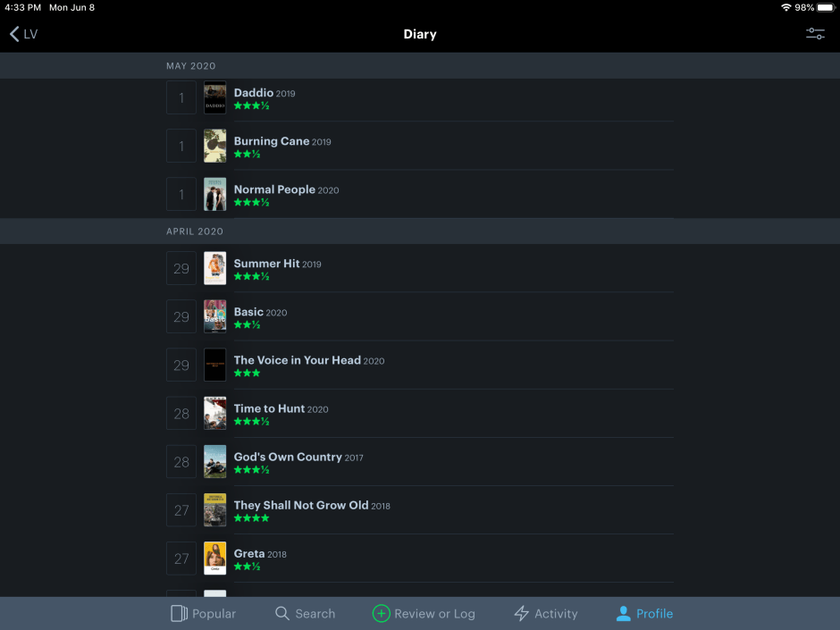The width and height of the screenshot is (840, 630).
Task: Tap the day 29 box beside Summer Hit
Action: coord(181,268)
